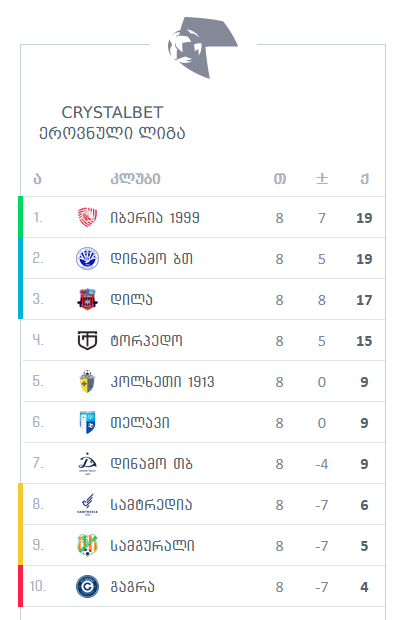Click the ტორპედო shield logo
405x620 pixels.
click(x=87, y=340)
